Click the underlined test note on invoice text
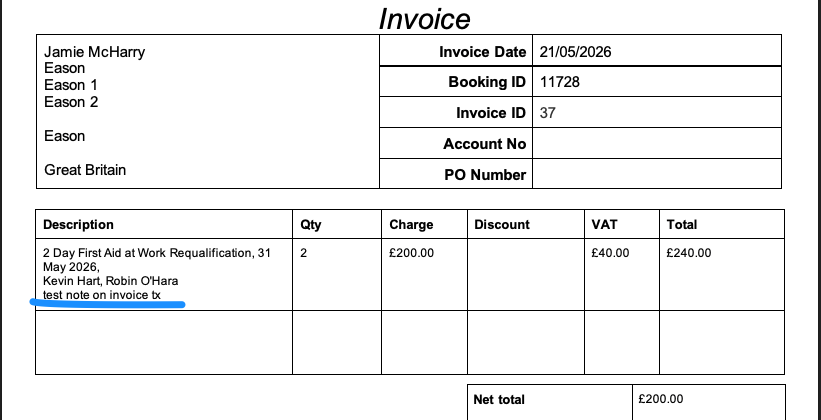This screenshot has height=420, width=821. [102, 295]
